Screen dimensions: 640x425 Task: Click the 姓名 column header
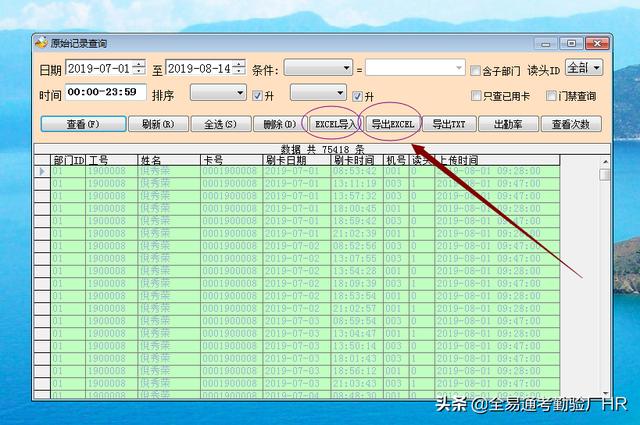[x=169, y=160]
